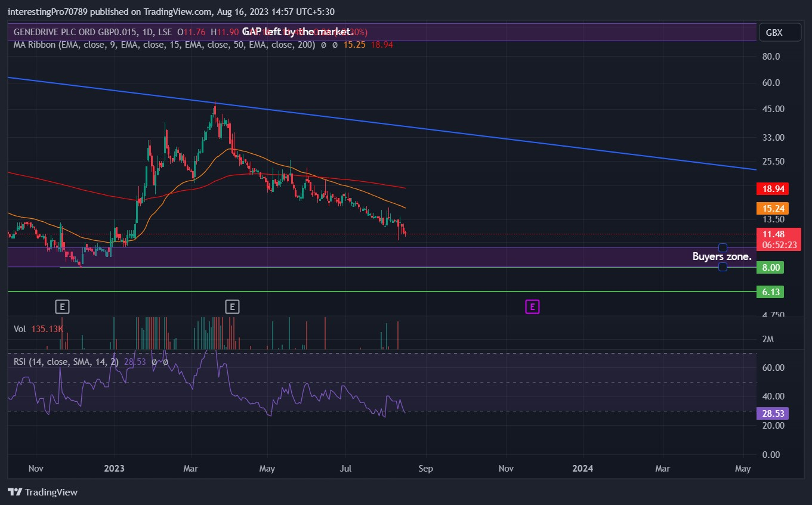
Task: Click the second gray earnings E marker
Action: pyautogui.click(x=232, y=307)
